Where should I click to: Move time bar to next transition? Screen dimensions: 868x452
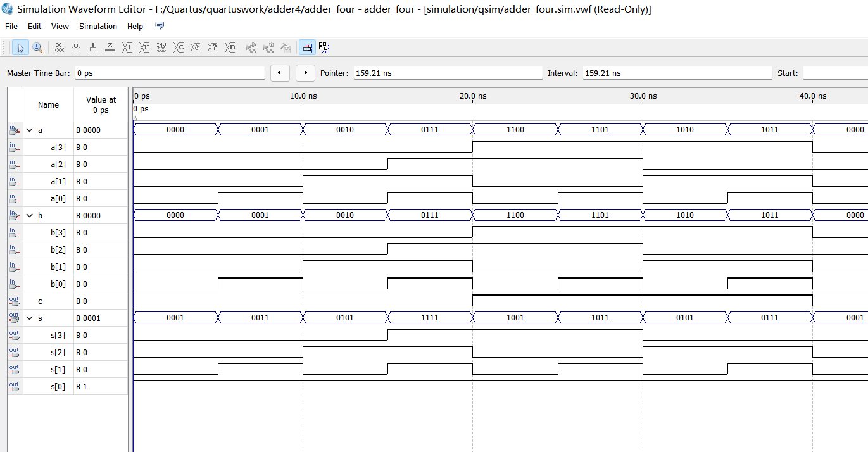[306, 73]
